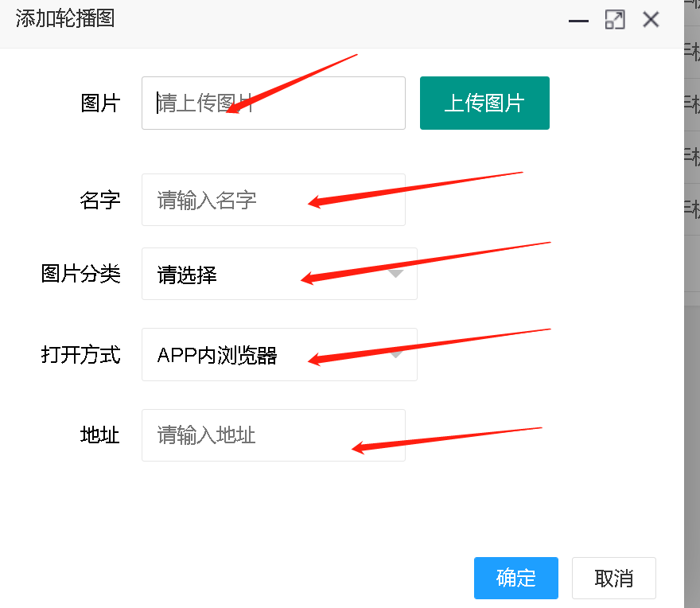Click the 打开方式 label text
Viewport: 700px width, 608px height.
(x=81, y=355)
